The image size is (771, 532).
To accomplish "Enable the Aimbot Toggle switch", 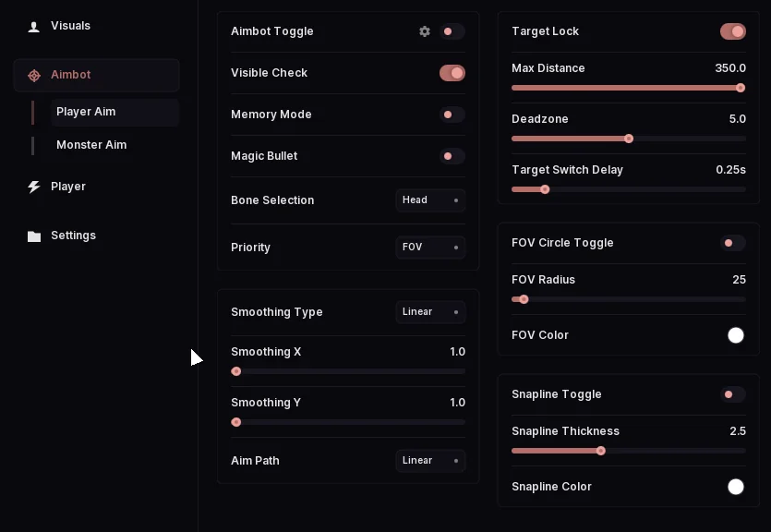I will click(452, 31).
